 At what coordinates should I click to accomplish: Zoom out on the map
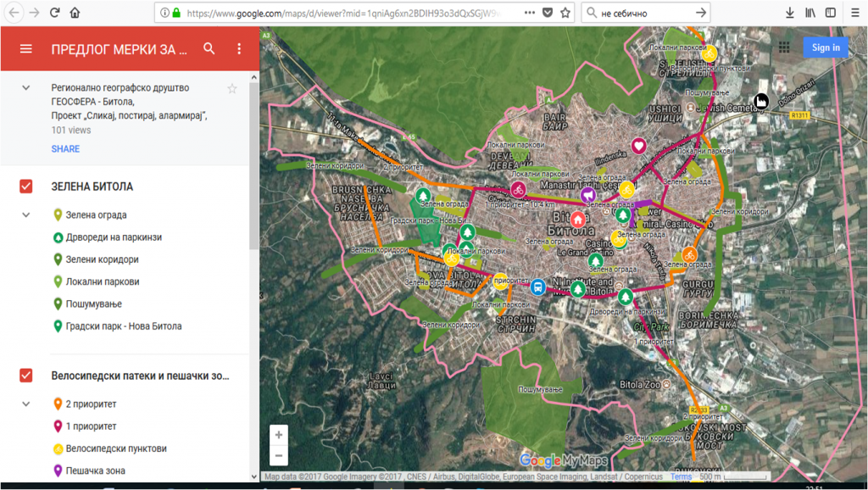[279, 455]
